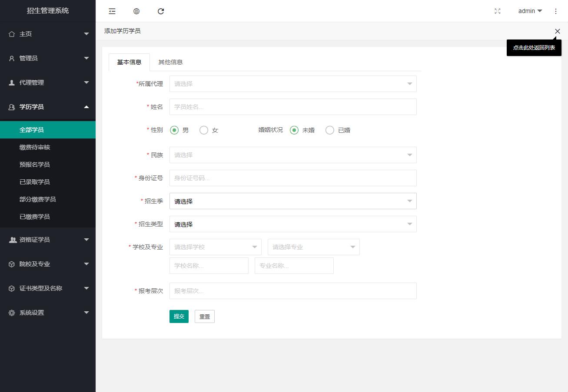Select the 女 gender radio button
The image size is (568, 392).
point(204,130)
